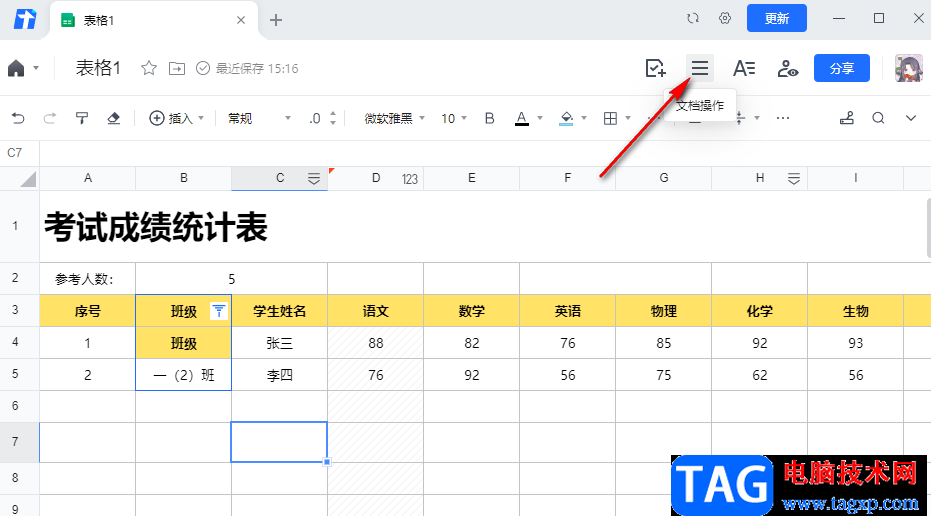This screenshot has height=516, width=931.
Task: Click the stamp-shaped toolbar icon
Action: (847, 118)
